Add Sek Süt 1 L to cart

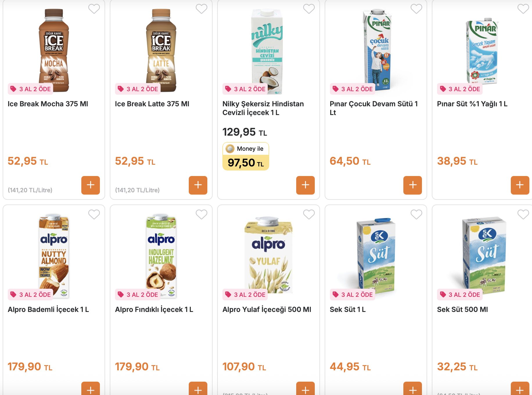tap(413, 389)
